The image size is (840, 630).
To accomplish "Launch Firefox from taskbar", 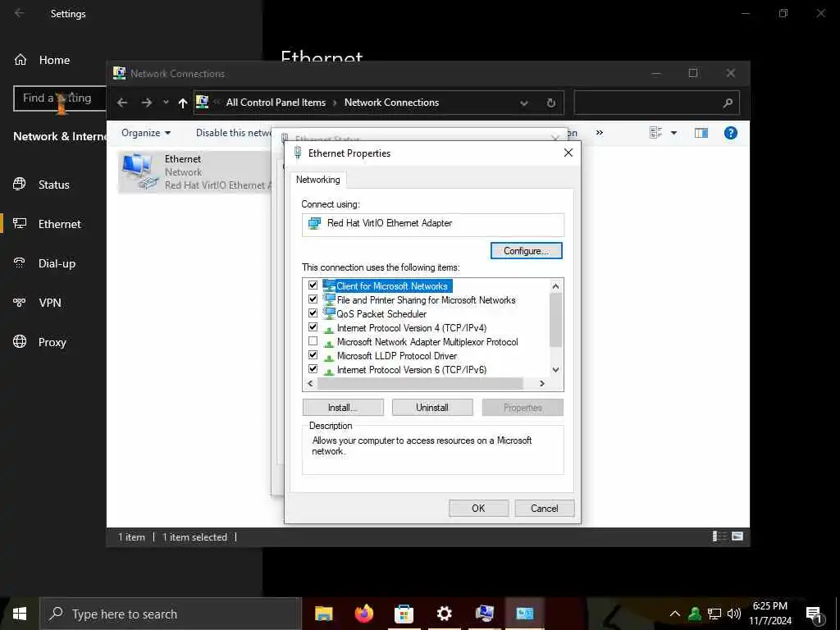I will click(364, 614).
